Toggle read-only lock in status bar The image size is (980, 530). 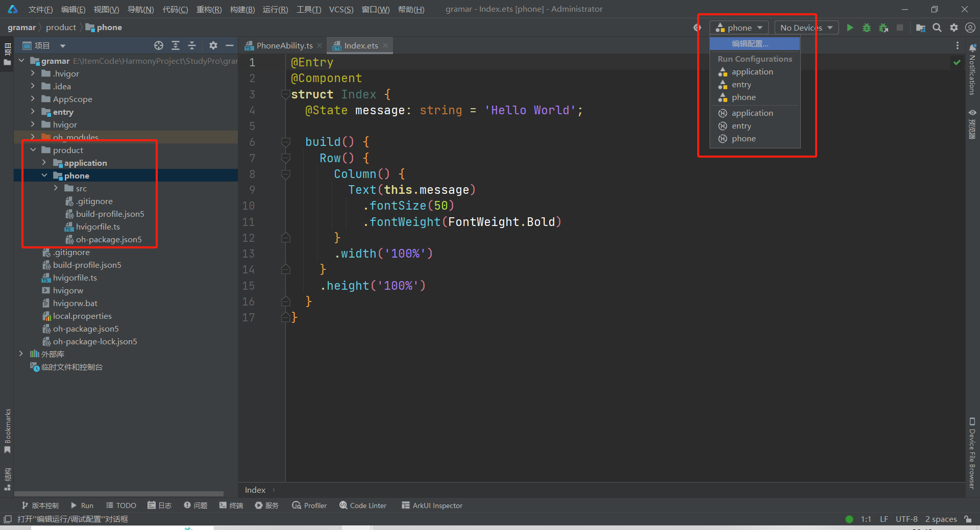tap(968, 519)
